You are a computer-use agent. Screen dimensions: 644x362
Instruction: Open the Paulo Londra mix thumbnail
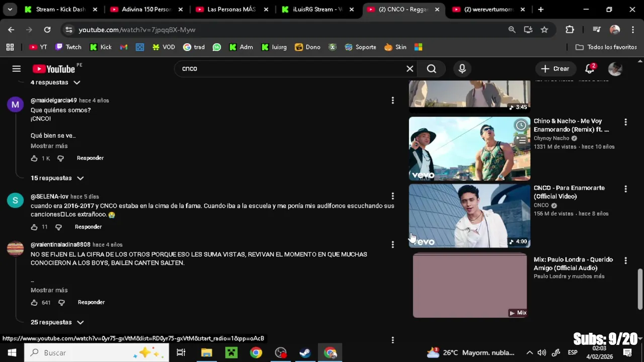coord(469,285)
